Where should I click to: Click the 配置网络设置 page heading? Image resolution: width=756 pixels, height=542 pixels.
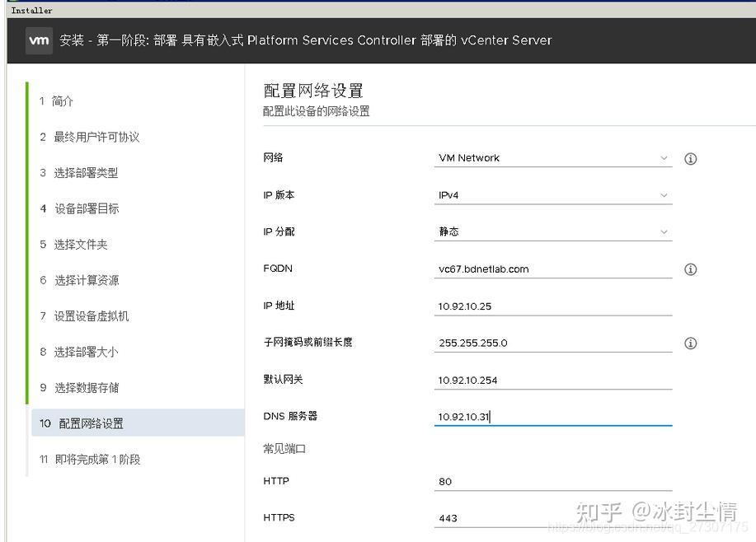(313, 91)
